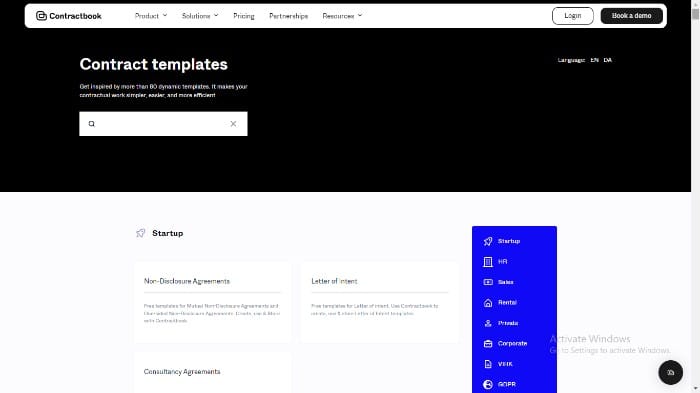Click the Login button
The width and height of the screenshot is (700, 393).
(x=573, y=16)
